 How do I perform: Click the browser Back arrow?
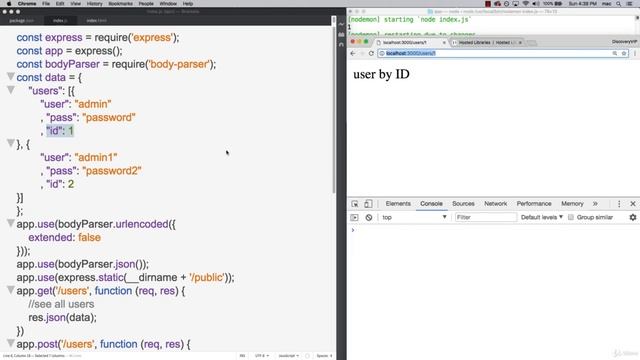pos(353,53)
